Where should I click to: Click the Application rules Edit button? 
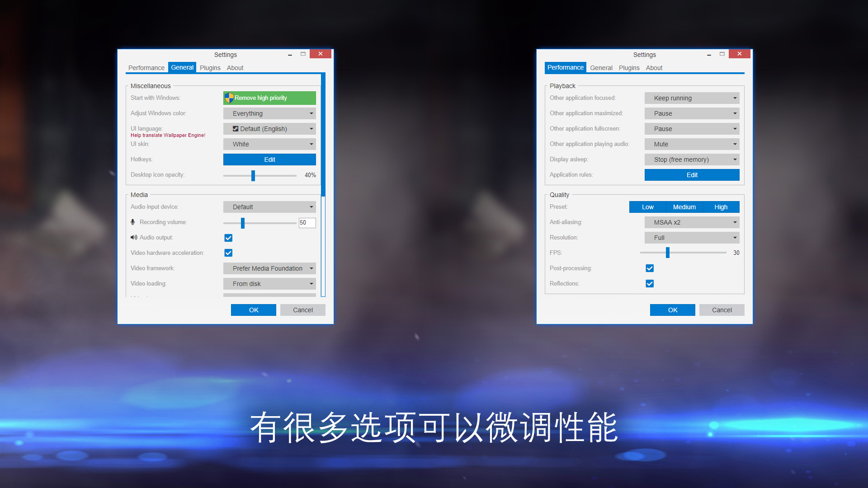pyautogui.click(x=692, y=174)
